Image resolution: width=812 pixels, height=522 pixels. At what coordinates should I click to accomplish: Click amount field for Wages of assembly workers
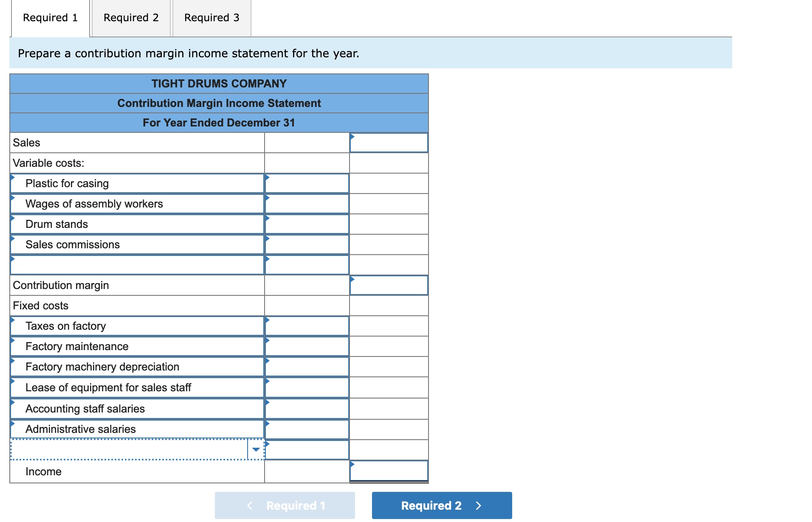click(x=307, y=204)
